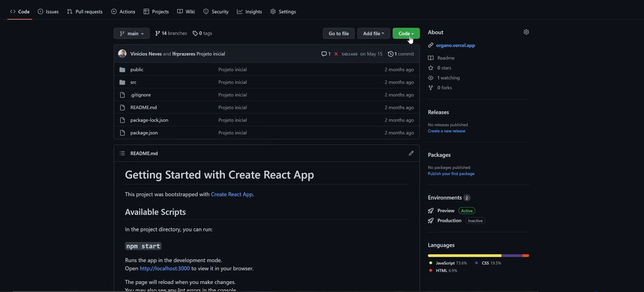Screen dimensions: 644x292
Task: Click purple CSS segment of language bar
Action: pyautogui.click(x=512, y=256)
